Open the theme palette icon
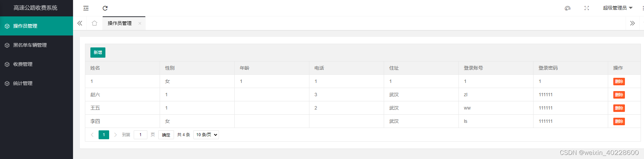Image resolution: width=644 pixels, height=159 pixels. click(568, 8)
